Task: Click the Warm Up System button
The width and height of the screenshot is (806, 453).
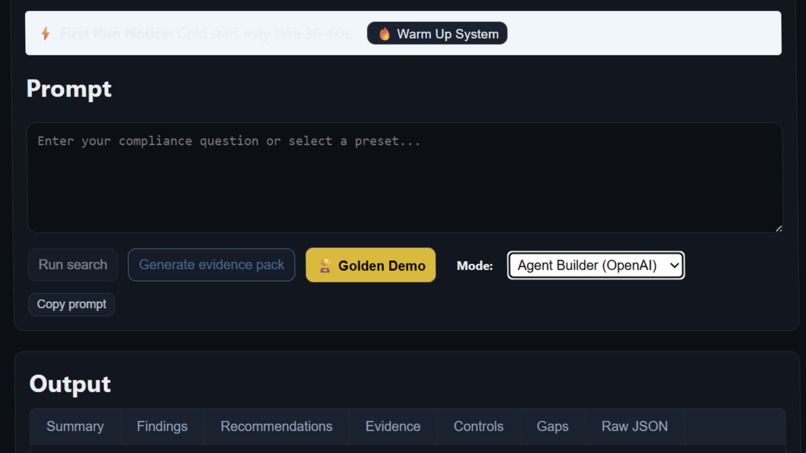Action: click(x=437, y=33)
